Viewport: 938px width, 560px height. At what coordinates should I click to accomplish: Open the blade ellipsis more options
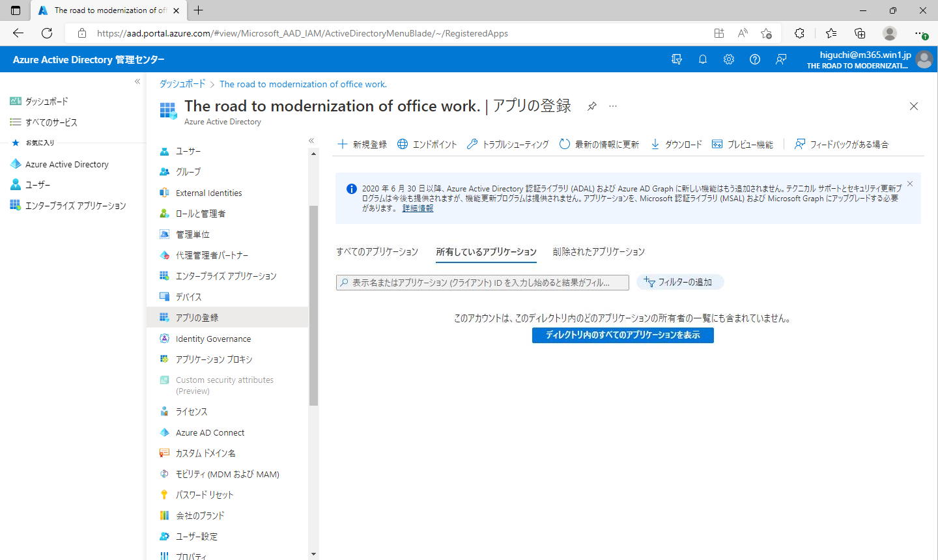pyautogui.click(x=613, y=106)
